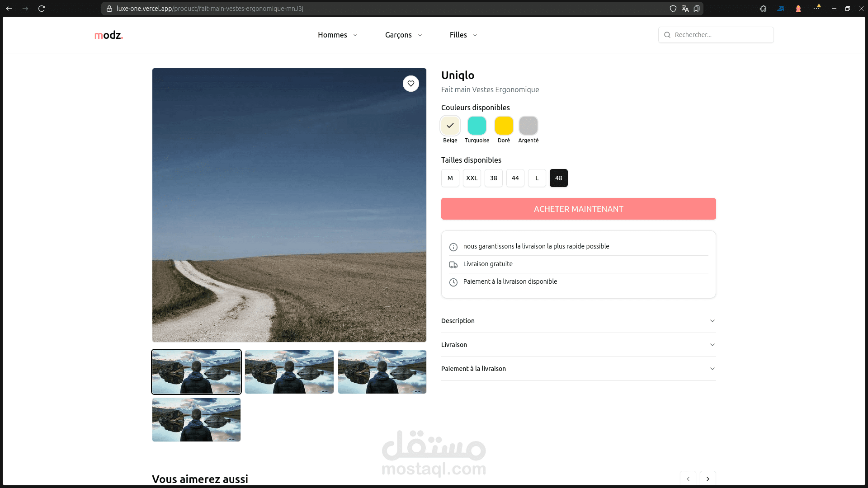
Task: Open the browser extensions puzzle icon
Action: 763,9
